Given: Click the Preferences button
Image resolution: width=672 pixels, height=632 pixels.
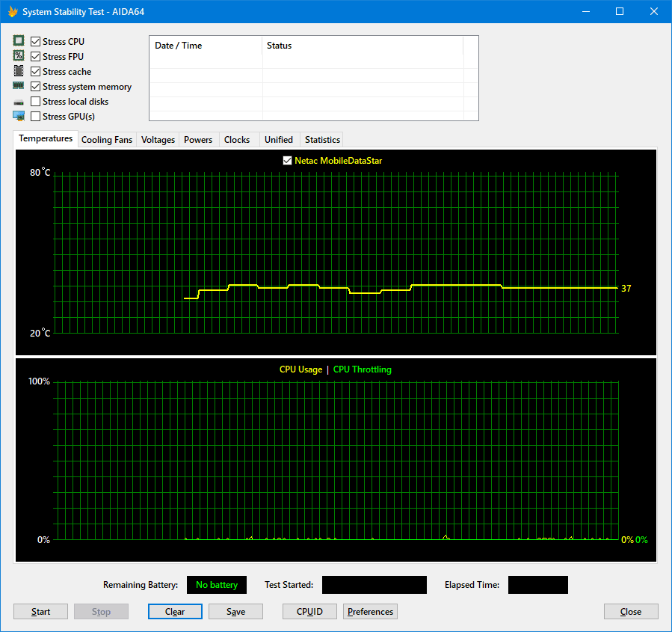Looking at the screenshot, I should pos(370,612).
